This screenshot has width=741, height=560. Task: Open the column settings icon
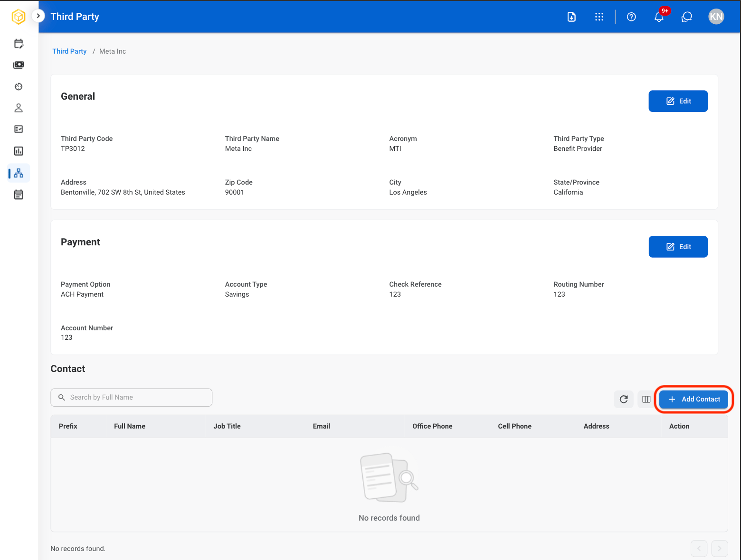646,399
